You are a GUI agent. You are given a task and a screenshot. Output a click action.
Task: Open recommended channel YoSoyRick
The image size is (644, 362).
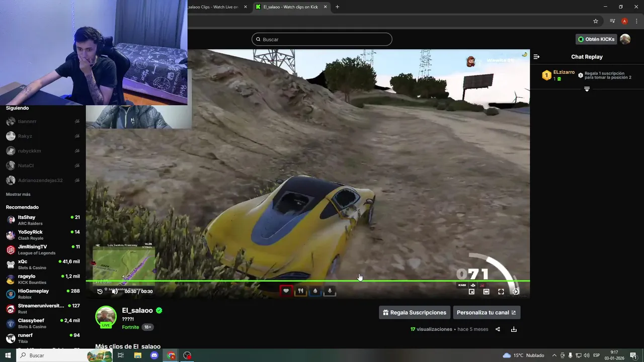(x=43, y=235)
